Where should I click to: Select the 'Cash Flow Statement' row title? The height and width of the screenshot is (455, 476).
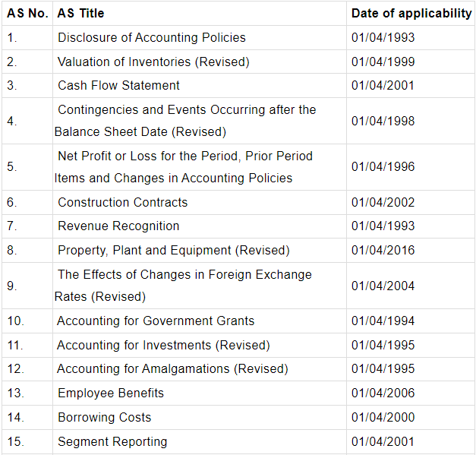pyautogui.click(x=119, y=85)
